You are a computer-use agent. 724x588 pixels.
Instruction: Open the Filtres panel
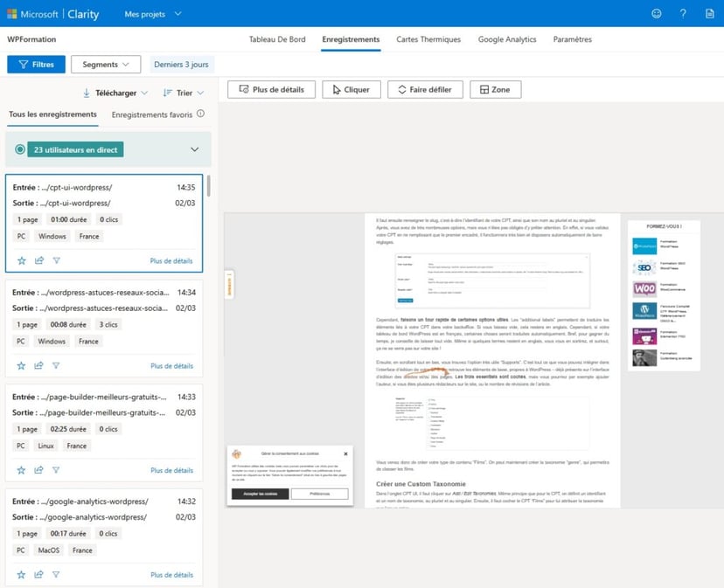pos(35,64)
